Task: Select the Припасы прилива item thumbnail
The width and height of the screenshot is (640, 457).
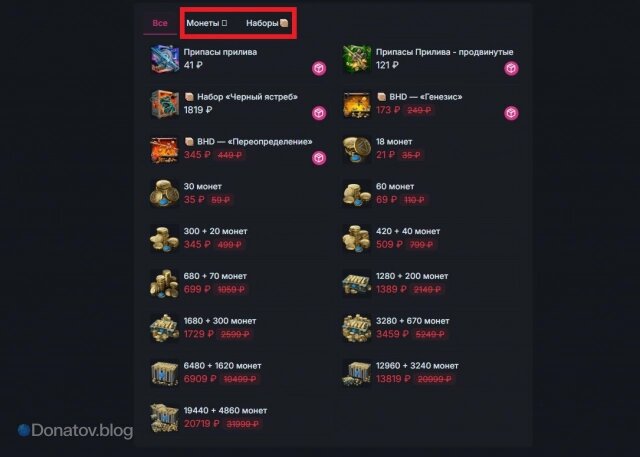Action: click(x=164, y=59)
